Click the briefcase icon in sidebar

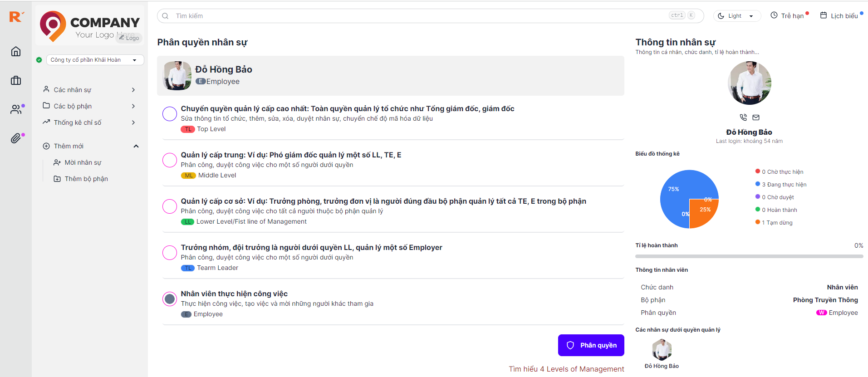coord(16,80)
